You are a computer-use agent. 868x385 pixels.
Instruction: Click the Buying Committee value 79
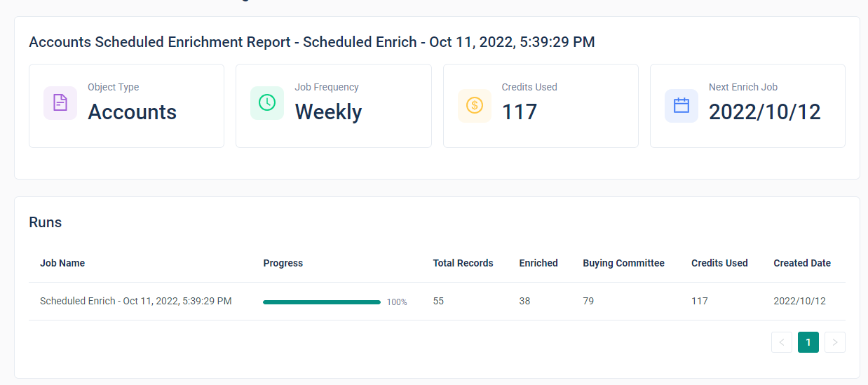tap(588, 301)
